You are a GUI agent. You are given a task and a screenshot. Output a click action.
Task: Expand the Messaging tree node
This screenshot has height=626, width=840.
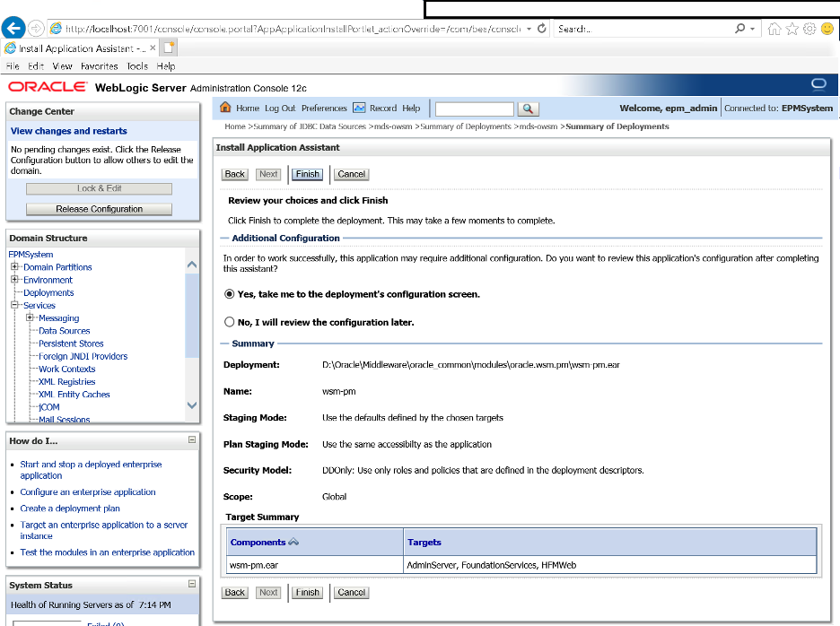[30, 317]
